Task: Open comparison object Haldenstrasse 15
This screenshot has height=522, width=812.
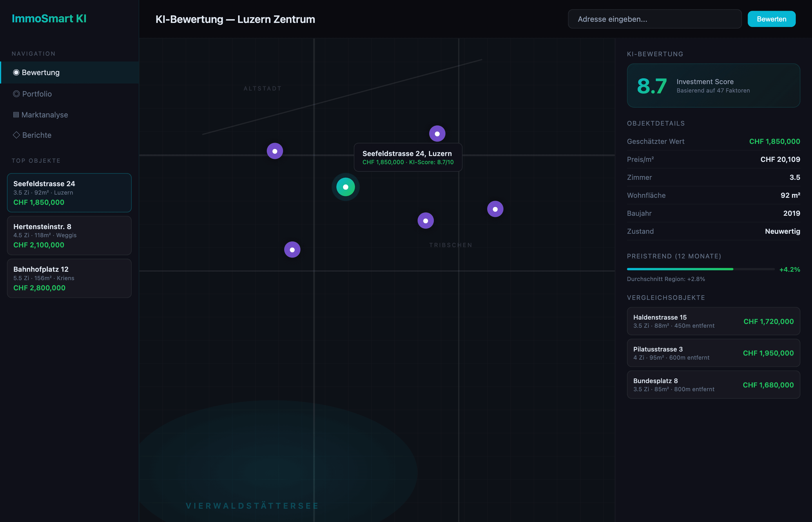Action: coord(713,321)
